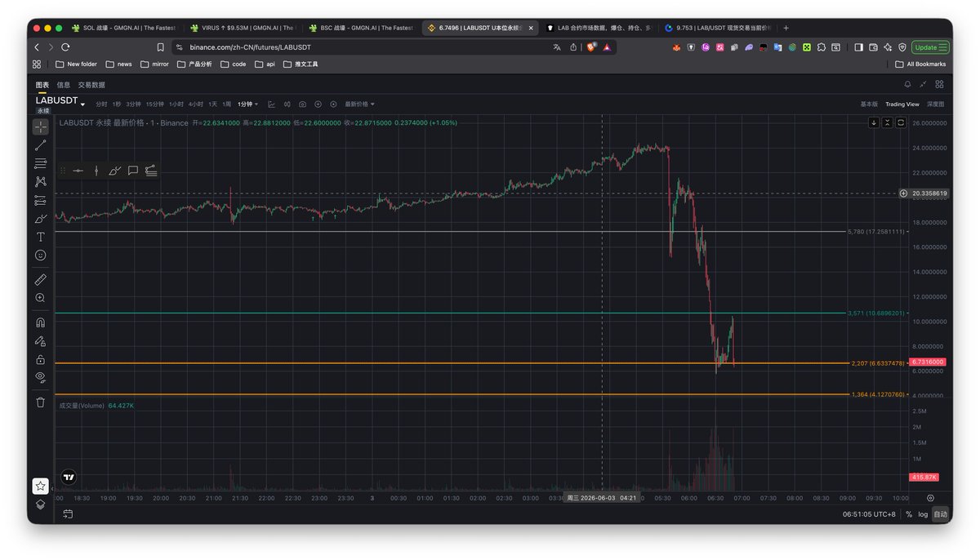980x560 pixels.
Task: Select the pattern drawing tool
Action: click(x=40, y=181)
